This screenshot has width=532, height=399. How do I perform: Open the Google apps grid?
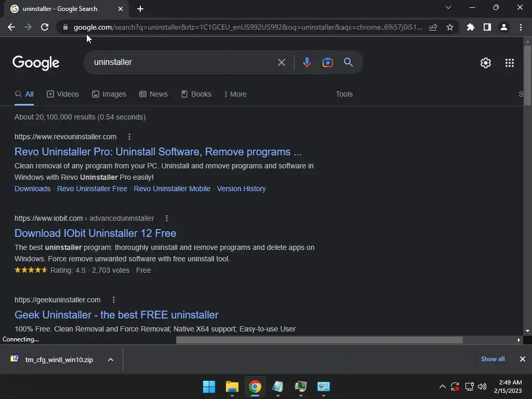click(x=510, y=63)
